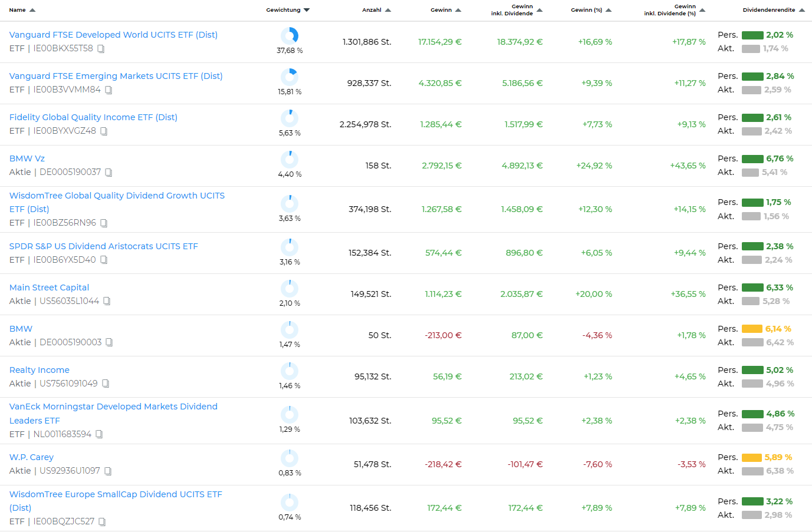This screenshot has width=812, height=532.
Task: Sort by Gewinn inkl. Dividende (%) arrow
Action: (702, 10)
